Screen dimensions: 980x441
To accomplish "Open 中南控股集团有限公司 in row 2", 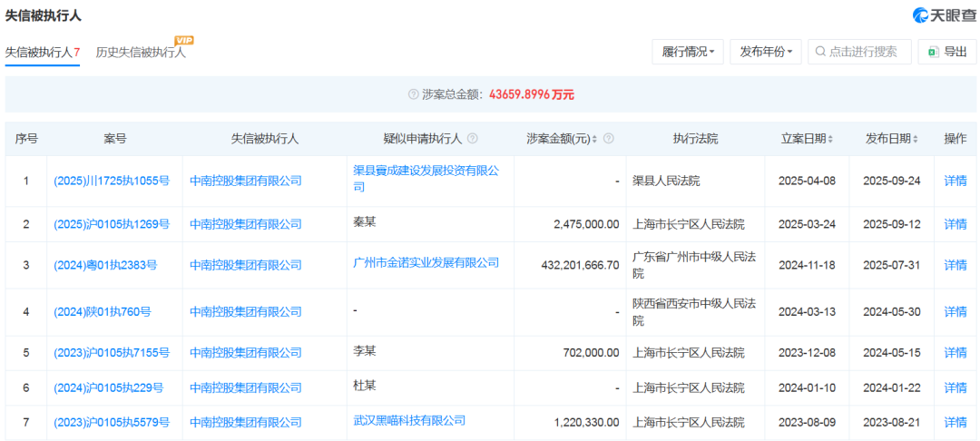I will click(x=246, y=224).
